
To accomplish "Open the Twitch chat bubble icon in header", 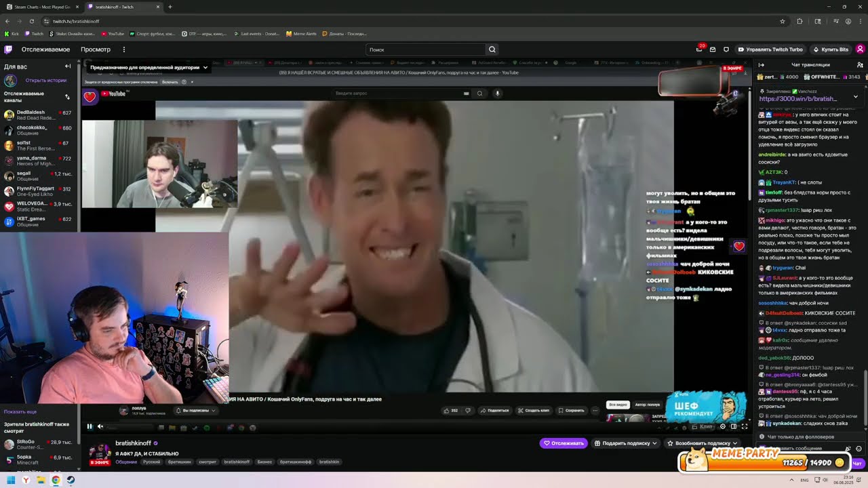I will [x=726, y=49].
